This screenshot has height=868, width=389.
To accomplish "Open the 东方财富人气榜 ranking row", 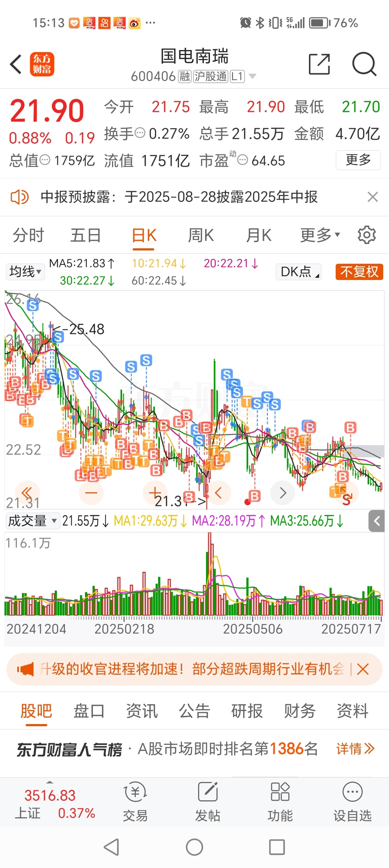I will (194, 749).
